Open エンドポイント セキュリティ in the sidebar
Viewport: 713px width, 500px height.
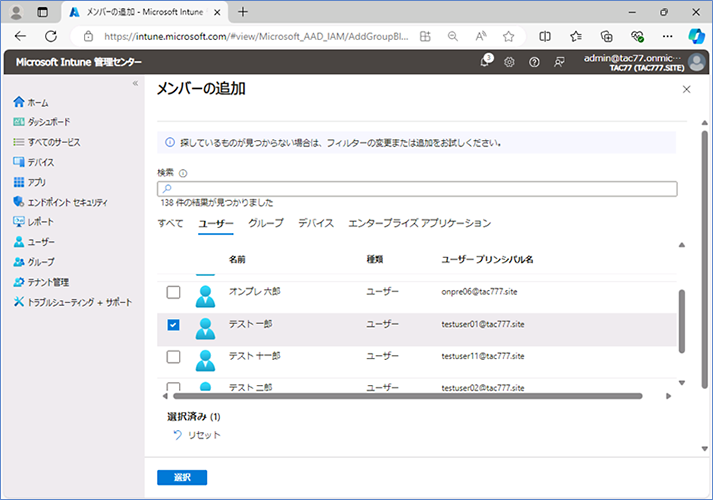(x=60, y=202)
